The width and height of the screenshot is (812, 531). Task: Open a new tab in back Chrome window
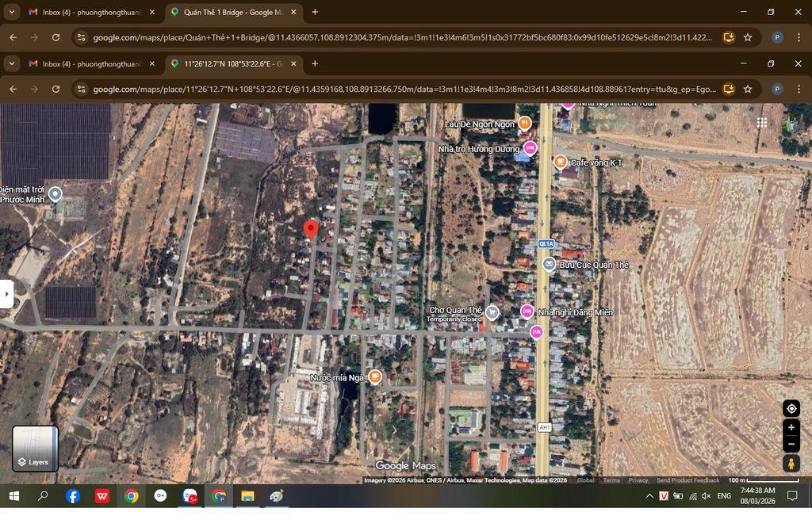pos(315,12)
